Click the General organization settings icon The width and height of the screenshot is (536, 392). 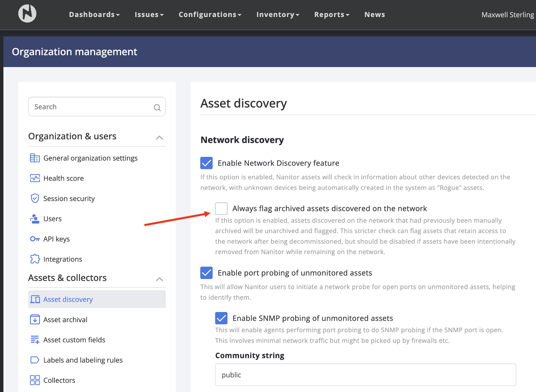pyautogui.click(x=35, y=158)
